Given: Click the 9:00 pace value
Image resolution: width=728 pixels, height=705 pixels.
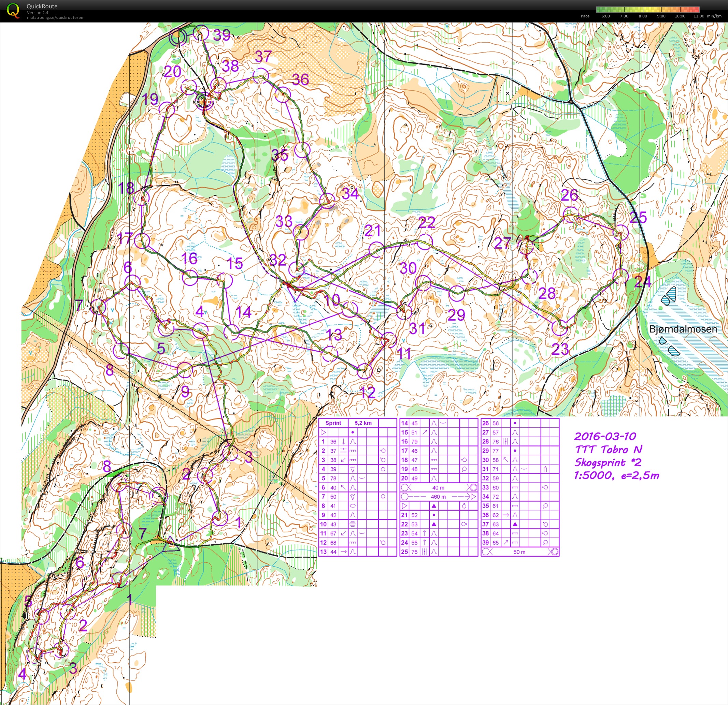Looking at the screenshot, I should 661,16.
